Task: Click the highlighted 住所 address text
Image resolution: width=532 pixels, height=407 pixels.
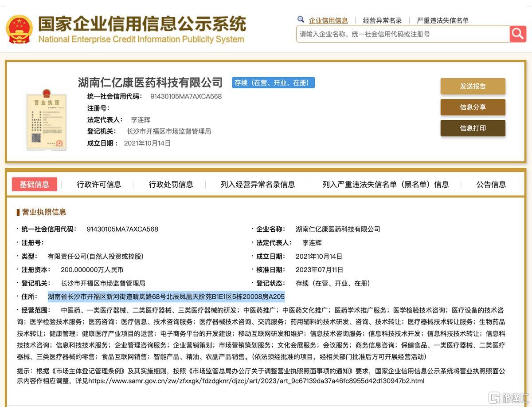Action: pyautogui.click(x=166, y=296)
